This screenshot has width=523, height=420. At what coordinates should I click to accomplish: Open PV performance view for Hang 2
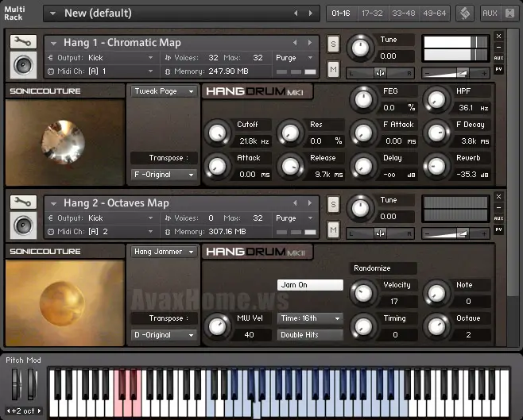(498, 229)
